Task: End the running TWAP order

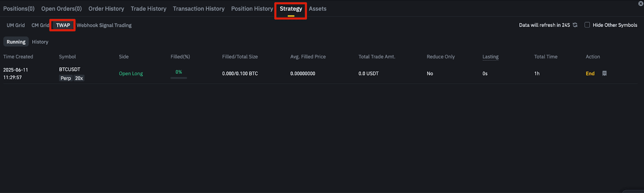Action: coord(590,73)
